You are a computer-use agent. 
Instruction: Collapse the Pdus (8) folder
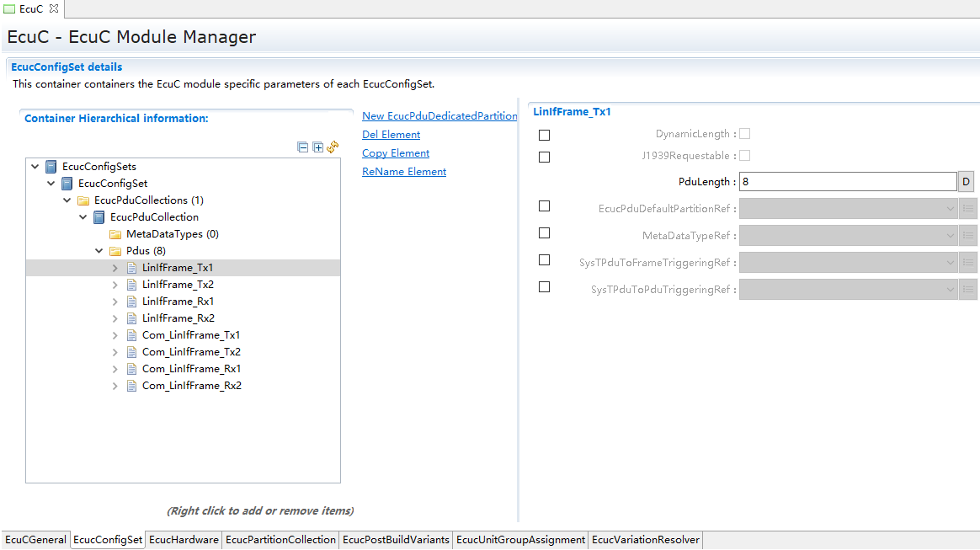pyautogui.click(x=99, y=251)
